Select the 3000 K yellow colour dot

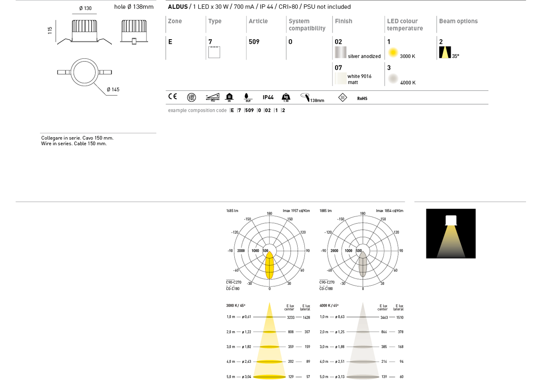click(x=393, y=53)
